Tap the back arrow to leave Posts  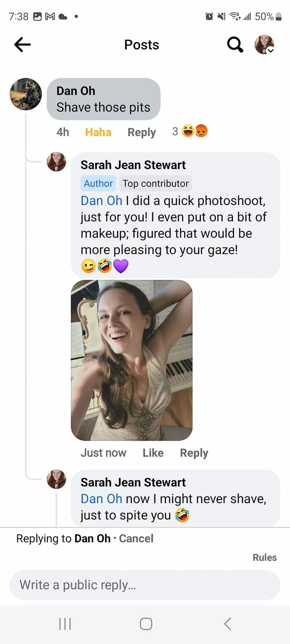tap(22, 44)
